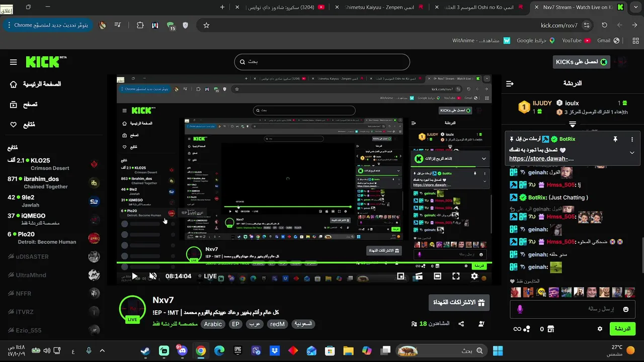
Task: Open offline channel UltraMhnd
Action: click(53, 275)
